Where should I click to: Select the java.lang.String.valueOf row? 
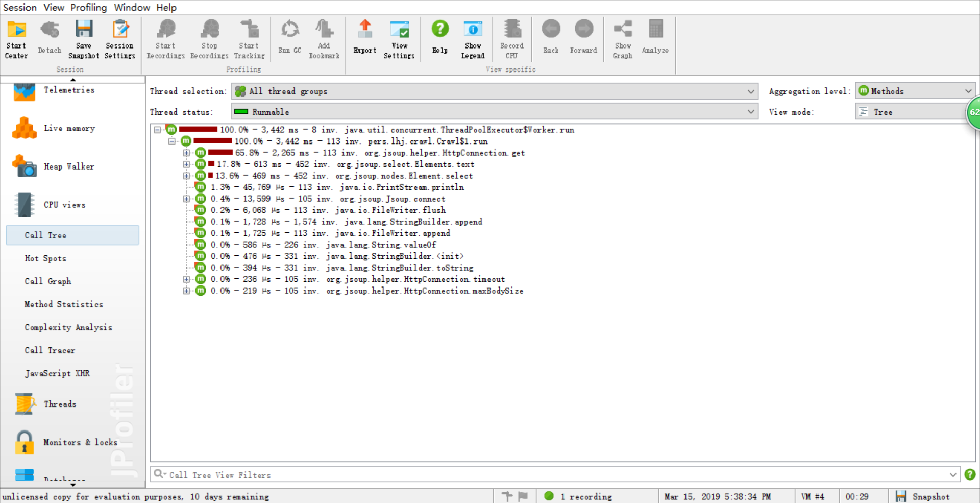coord(316,245)
